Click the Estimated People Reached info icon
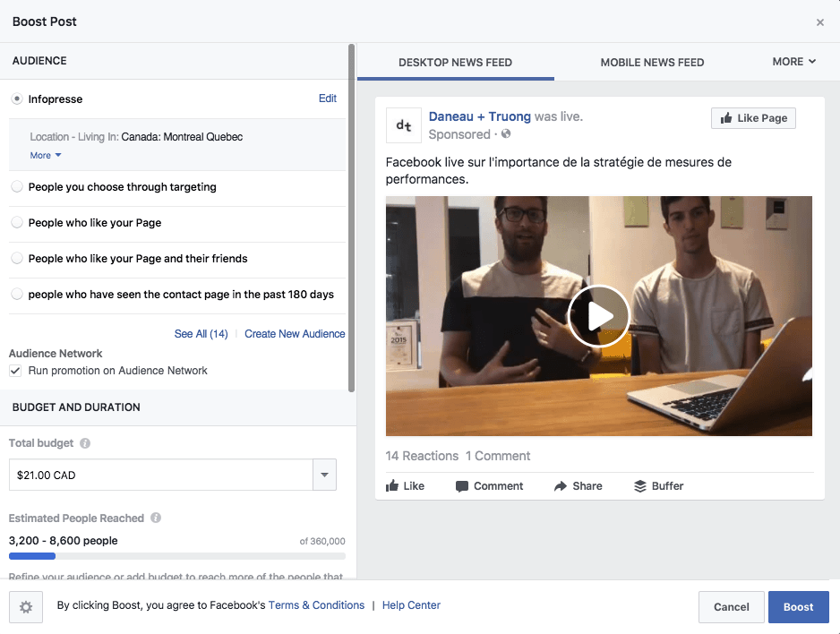The image size is (840, 634). point(156,518)
